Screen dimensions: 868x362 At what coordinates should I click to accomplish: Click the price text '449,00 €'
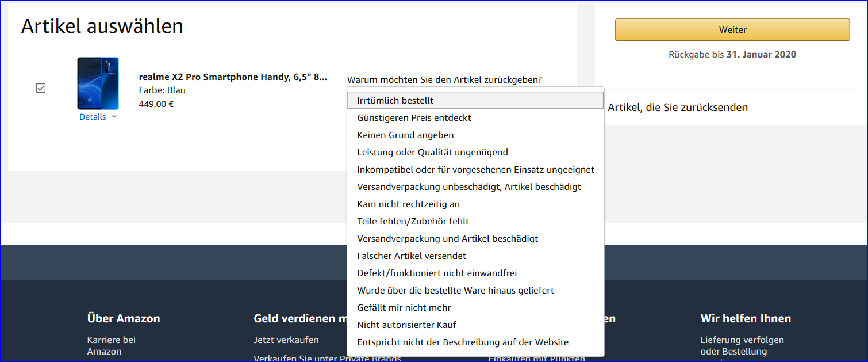[x=156, y=104]
